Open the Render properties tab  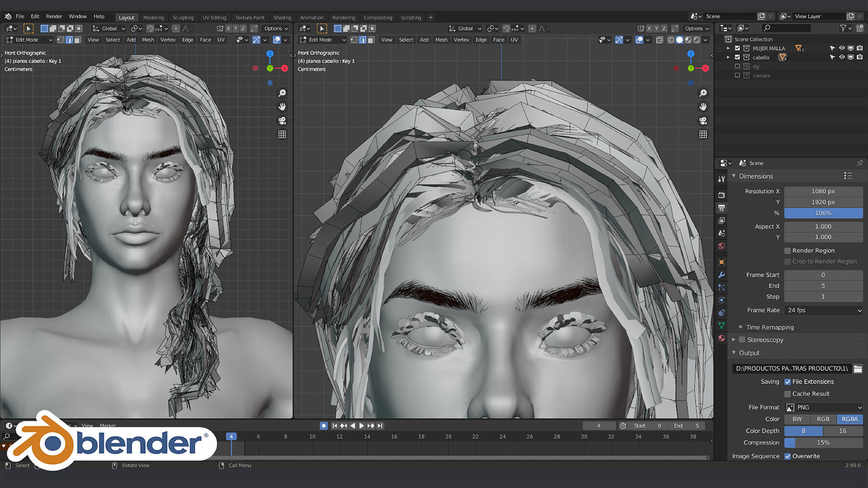pos(721,195)
